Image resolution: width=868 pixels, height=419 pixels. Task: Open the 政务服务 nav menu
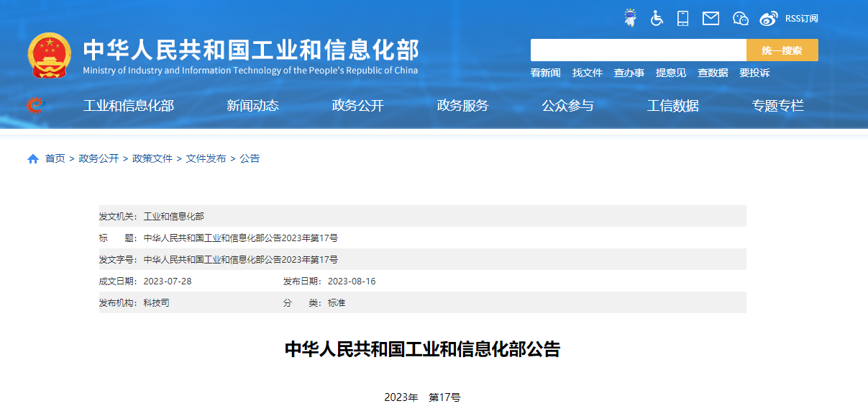point(463,106)
